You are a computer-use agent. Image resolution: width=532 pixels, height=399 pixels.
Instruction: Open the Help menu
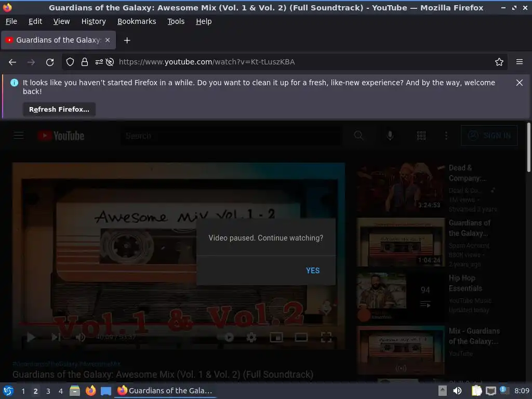point(204,21)
